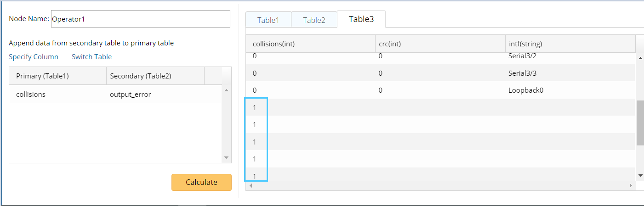Select the collisions primary column entry
This screenshot has height=206, width=644.
point(31,95)
